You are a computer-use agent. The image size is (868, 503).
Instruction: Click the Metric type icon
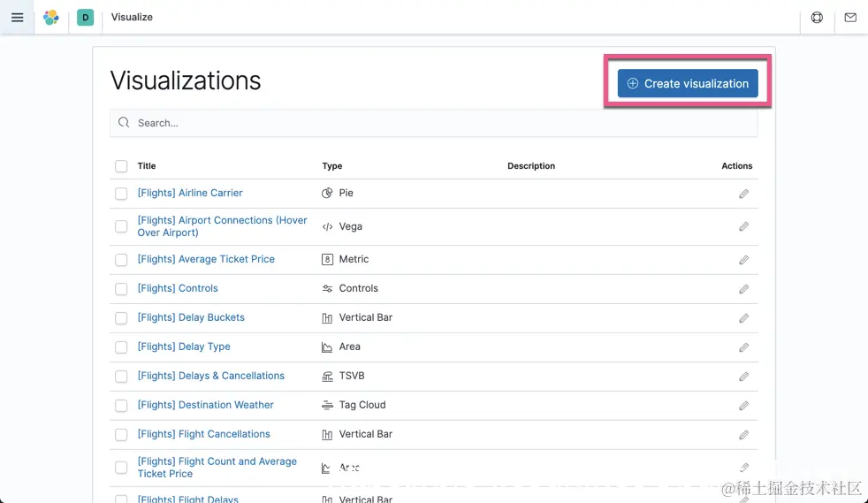pos(327,260)
